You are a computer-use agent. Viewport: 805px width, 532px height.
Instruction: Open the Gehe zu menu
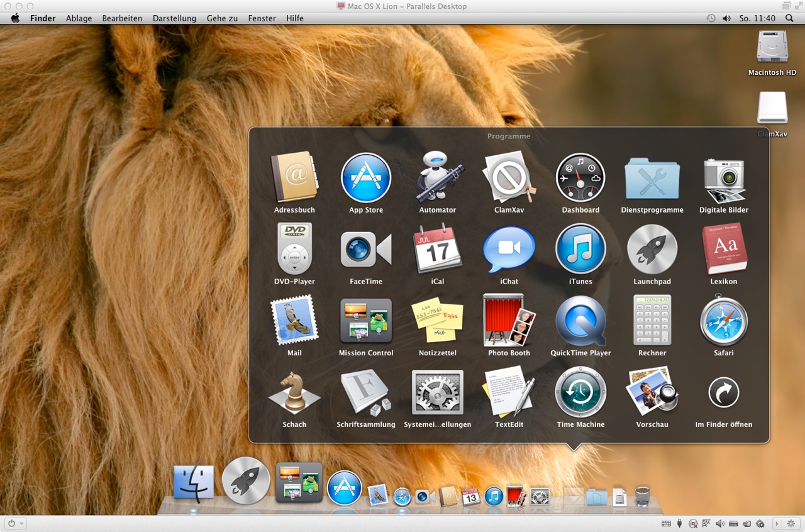[x=222, y=18]
